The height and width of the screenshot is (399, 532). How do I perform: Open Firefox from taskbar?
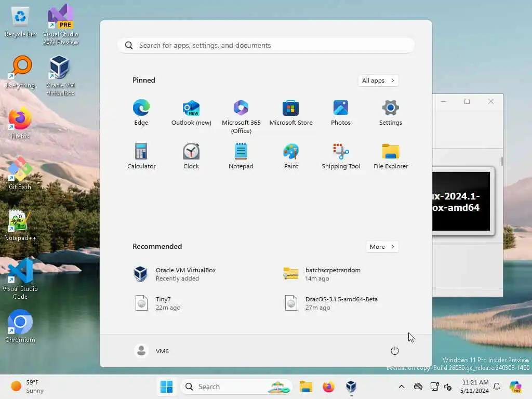coord(328,387)
